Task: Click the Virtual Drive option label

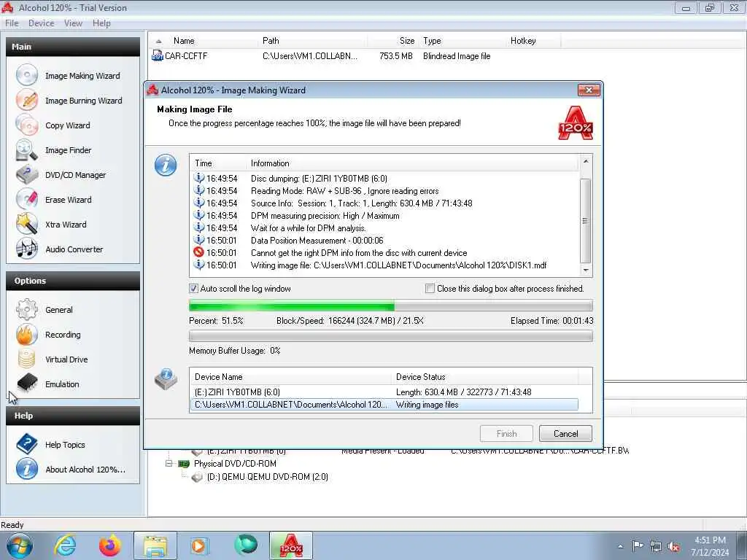Action: tap(66, 359)
